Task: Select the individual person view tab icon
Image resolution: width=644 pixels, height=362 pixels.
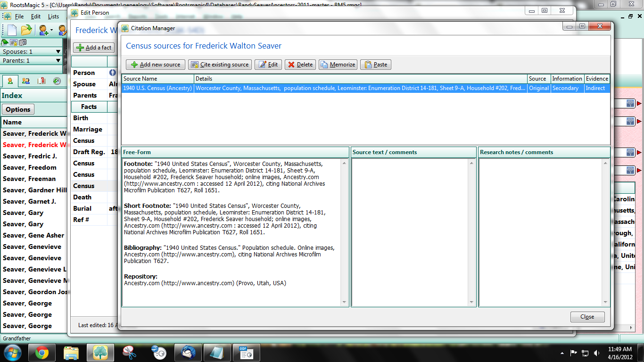Action: (10, 81)
